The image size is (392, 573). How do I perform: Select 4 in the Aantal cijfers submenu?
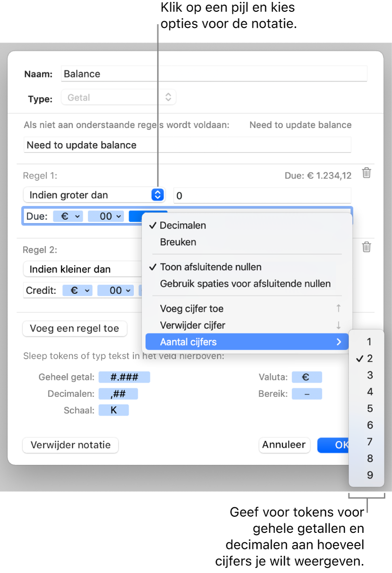pos(366,392)
